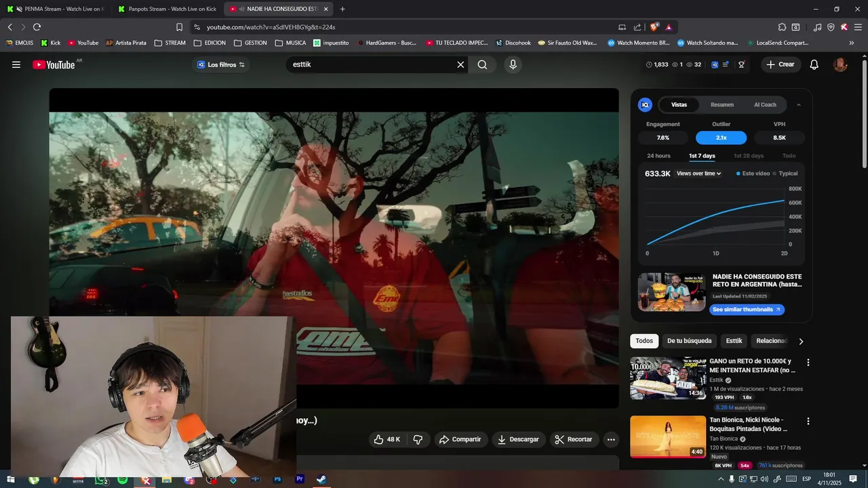868x488 pixels.
Task: Dislike the video with thumbs-down
Action: coord(418,439)
